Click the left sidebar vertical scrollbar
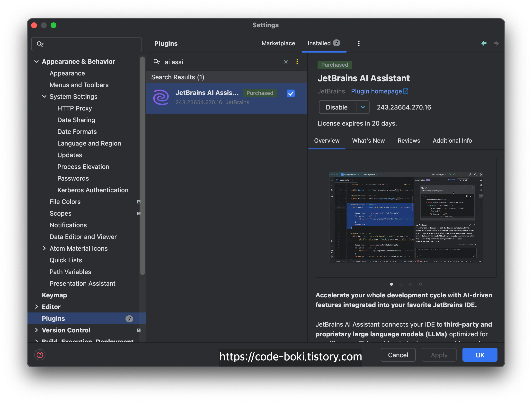 (x=142, y=165)
